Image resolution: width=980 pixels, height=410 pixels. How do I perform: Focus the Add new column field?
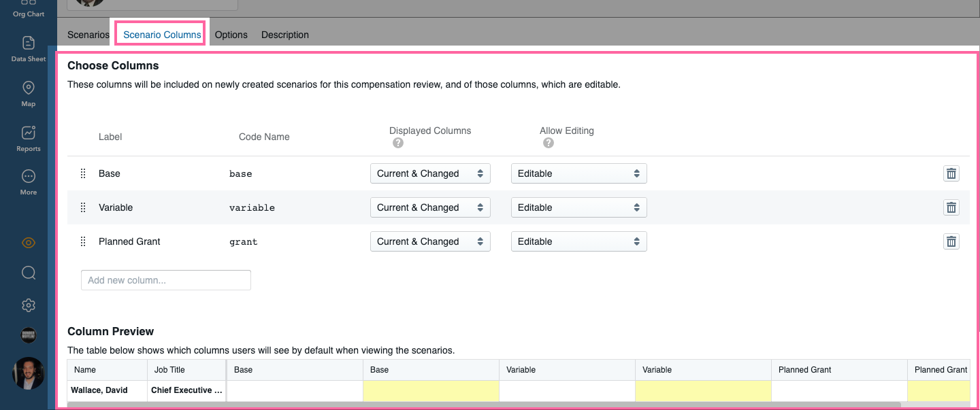click(x=166, y=280)
